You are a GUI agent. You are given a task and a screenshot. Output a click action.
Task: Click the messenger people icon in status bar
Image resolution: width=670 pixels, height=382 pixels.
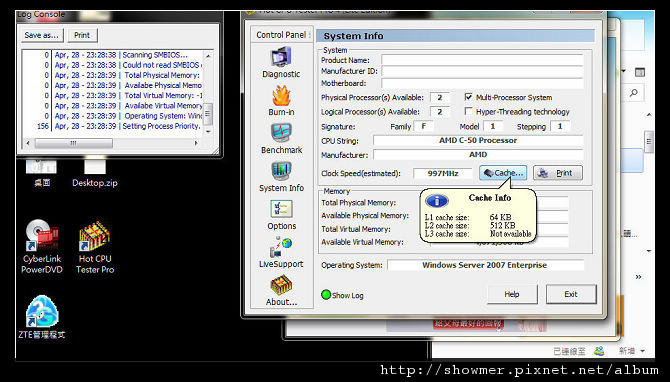(x=599, y=351)
